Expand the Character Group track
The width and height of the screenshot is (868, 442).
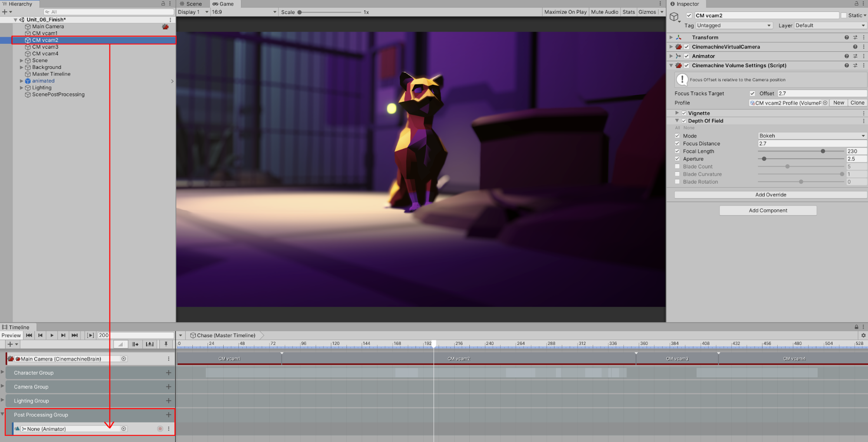3,372
